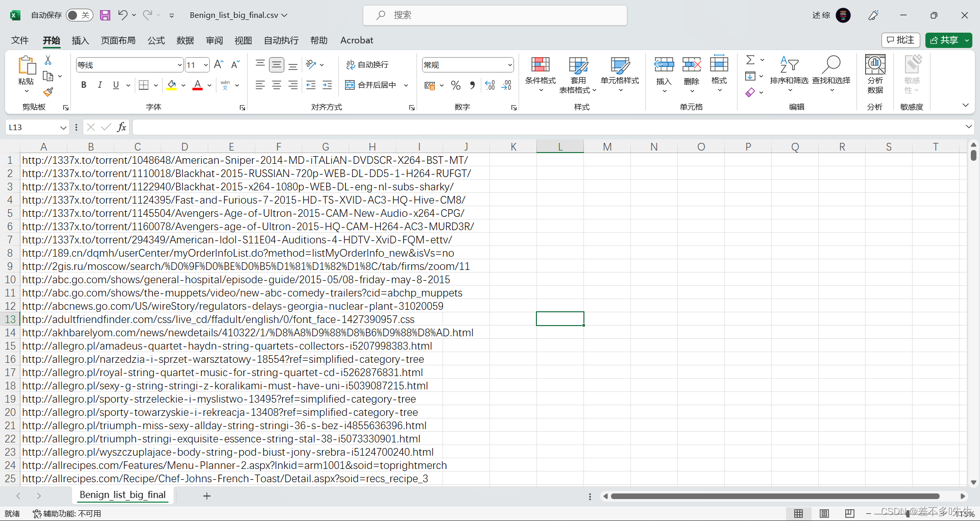Viewport: 980px width, 521px height.
Task: Switch to the Data tab
Action: pyautogui.click(x=185, y=40)
